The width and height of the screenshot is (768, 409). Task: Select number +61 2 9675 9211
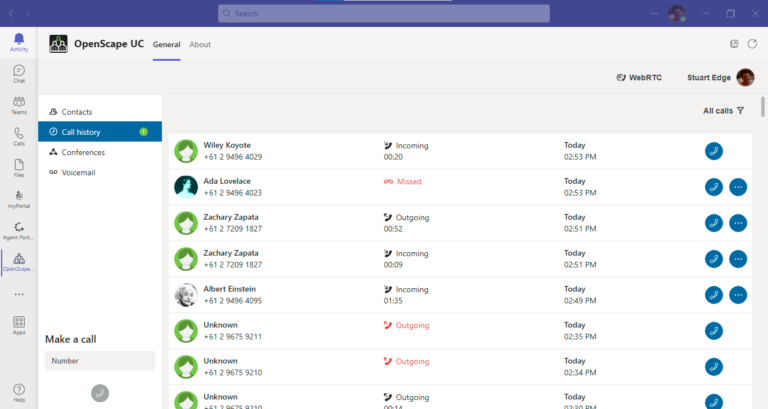(x=233, y=337)
